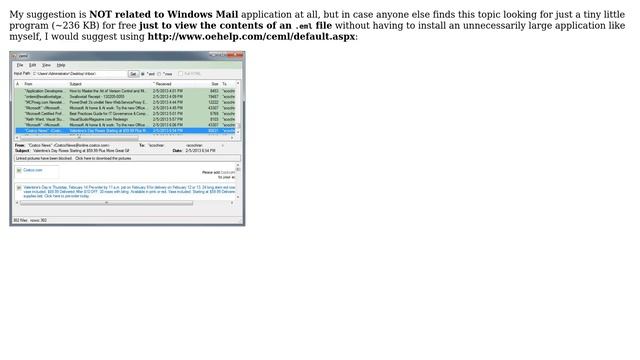Screen dimensions: 640x360
Task: Open the Help menu in ceml window
Action: coord(61,65)
